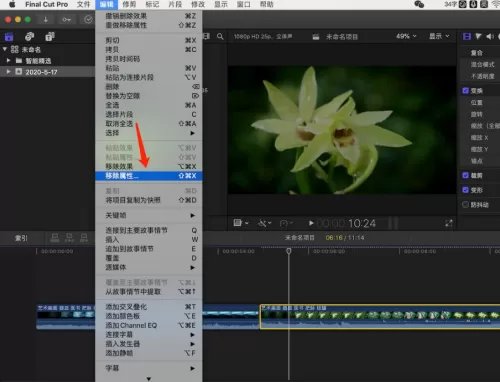500x382 pixels.
Task: Choose 添加 Channel EQ in the menu
Action: [149, 325]
